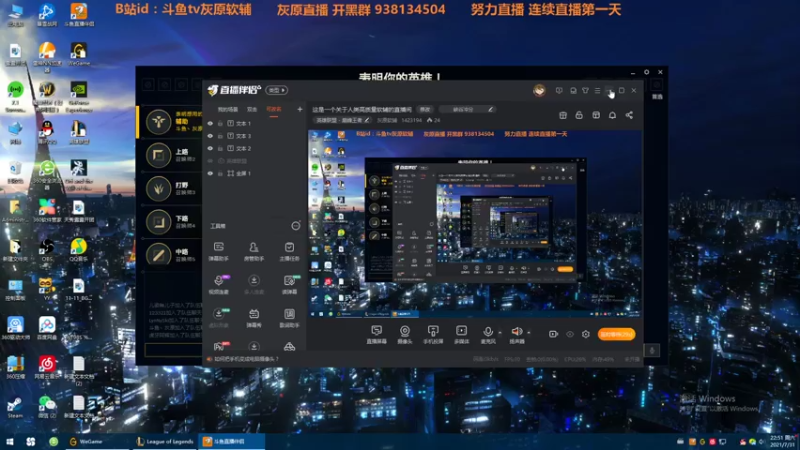The height and width of the screenshot is (450, 800).
Task: Open the settings gear beside start button
Action: 586,334
